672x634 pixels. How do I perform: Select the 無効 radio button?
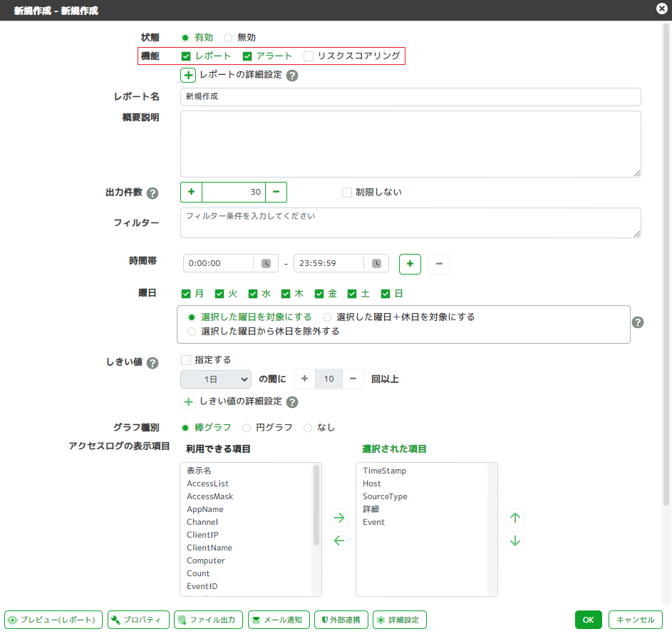point(228,38)
